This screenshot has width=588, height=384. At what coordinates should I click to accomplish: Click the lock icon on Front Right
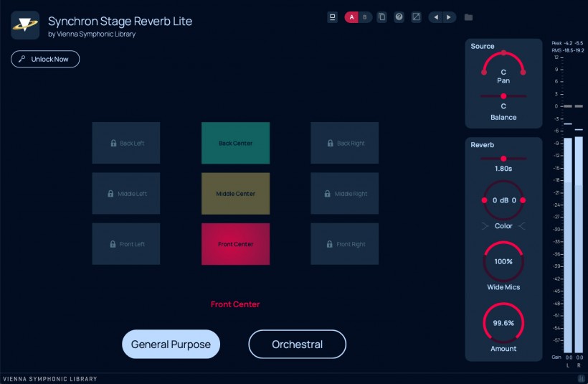(x=329, y=244)
